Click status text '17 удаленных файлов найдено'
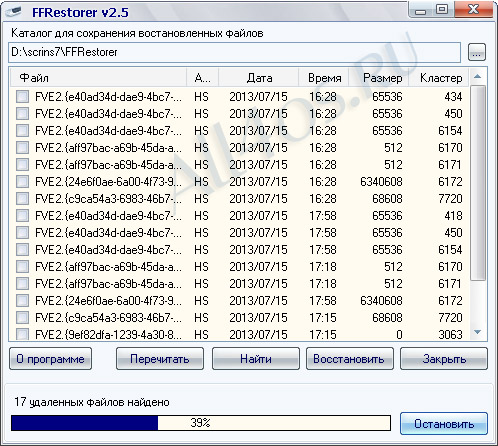498x446 pixels. [92, 402]
